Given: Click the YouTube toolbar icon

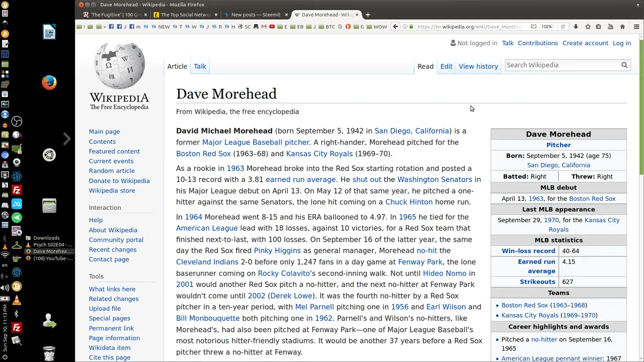Looking at the screenshot, I should click(611, 27).
